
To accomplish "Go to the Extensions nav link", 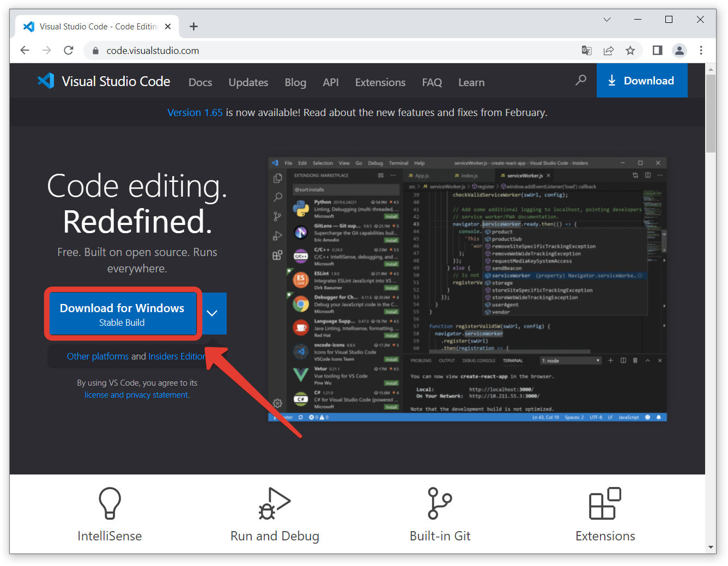I will 380,82.
